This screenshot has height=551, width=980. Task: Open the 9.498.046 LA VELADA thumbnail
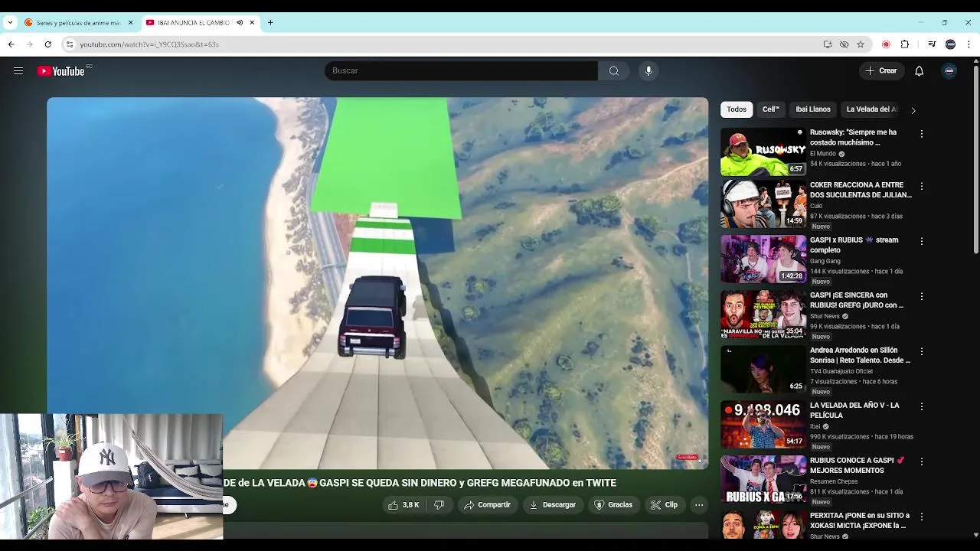763,424
